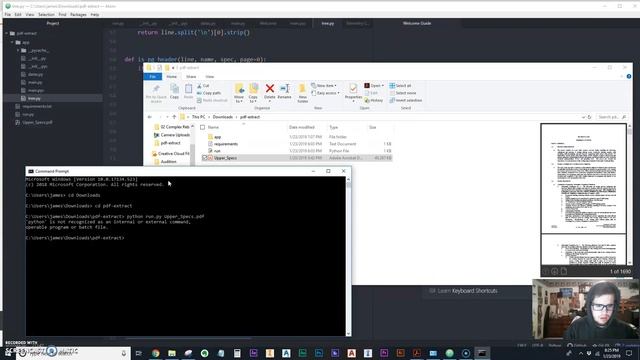The image size is (640, 360).
Task: Sort by the Type column header
Action: click(333, 127)
